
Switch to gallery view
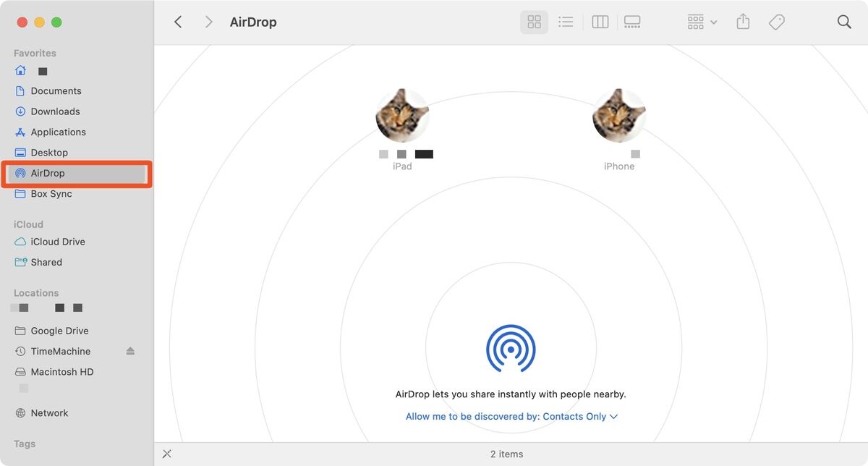tap(632, 22)
